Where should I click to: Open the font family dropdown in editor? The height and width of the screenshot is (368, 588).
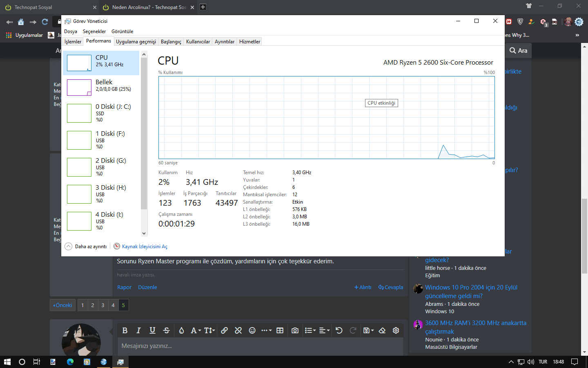click(x=196, y=330)
